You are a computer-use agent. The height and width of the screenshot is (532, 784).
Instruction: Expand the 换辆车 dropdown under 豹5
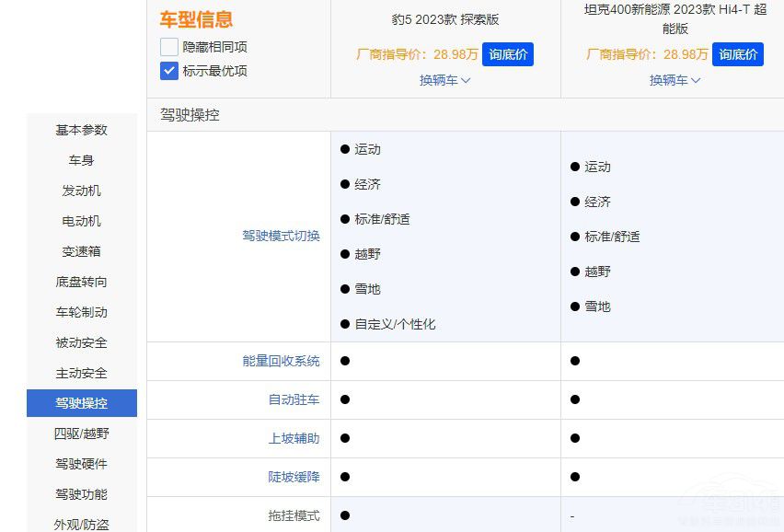[x=444, y=80]
